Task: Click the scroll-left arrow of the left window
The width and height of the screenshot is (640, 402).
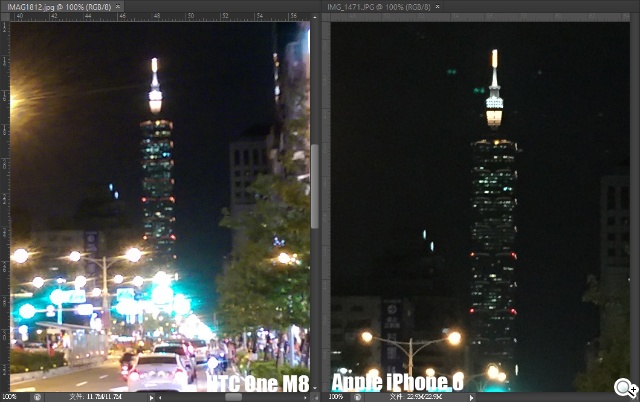Action: (160, 398)
